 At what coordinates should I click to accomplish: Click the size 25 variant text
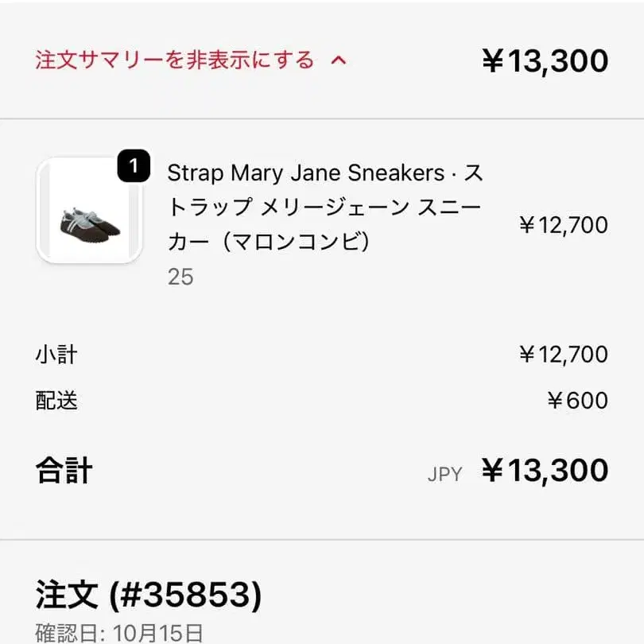tap(180, 277)
